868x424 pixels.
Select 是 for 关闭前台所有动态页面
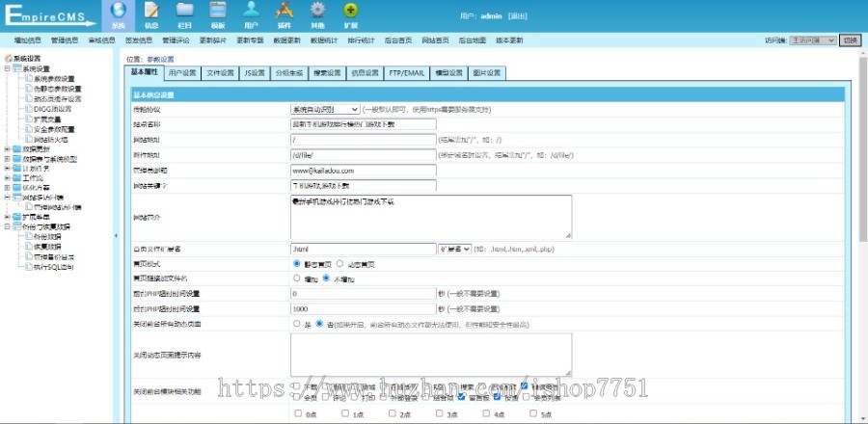coord(297,324)
